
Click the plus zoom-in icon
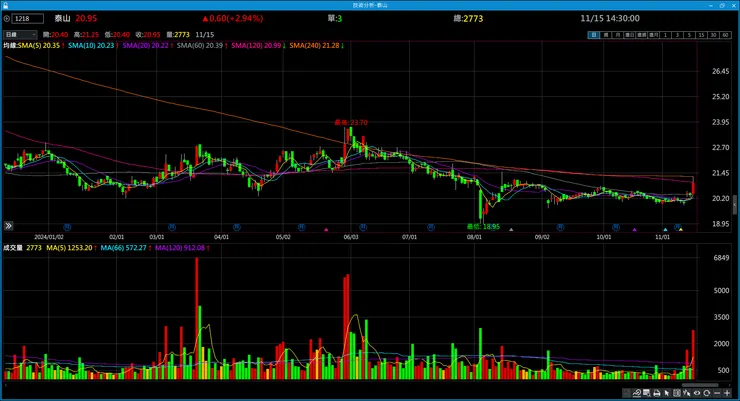727,393
